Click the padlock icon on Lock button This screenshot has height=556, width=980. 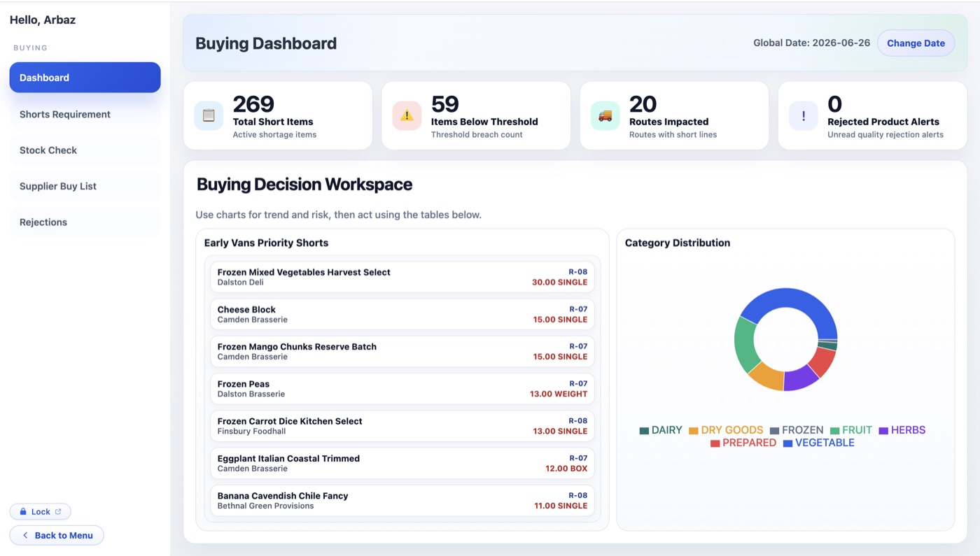coord(23,512)
